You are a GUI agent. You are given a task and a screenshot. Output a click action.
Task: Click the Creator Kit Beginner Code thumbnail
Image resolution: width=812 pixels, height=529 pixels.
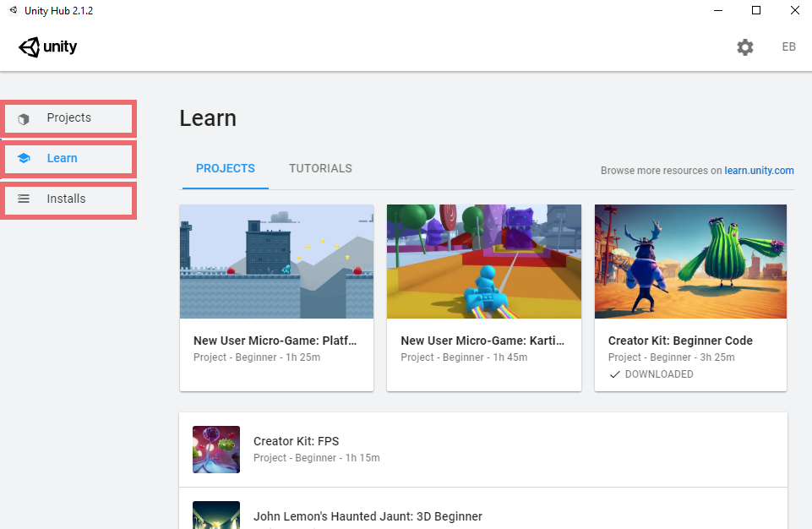[x=690, y=261]
